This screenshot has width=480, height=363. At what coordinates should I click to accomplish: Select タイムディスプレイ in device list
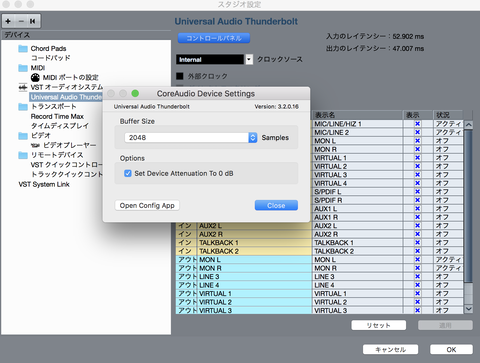pos(60,126)
